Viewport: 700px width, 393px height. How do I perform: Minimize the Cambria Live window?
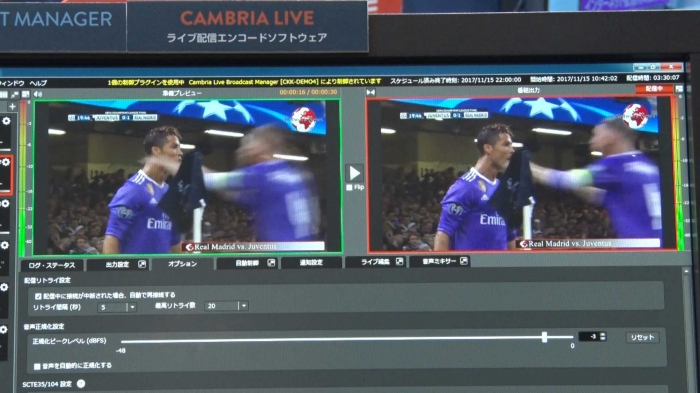click(642, 67)
